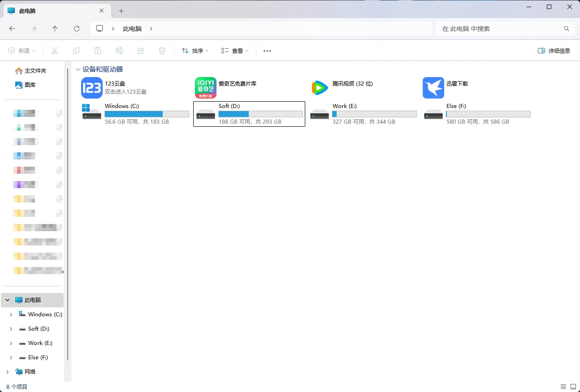580x392 pixels.
Task: Click the Paste clipboard icon
Action: (98, 51)
